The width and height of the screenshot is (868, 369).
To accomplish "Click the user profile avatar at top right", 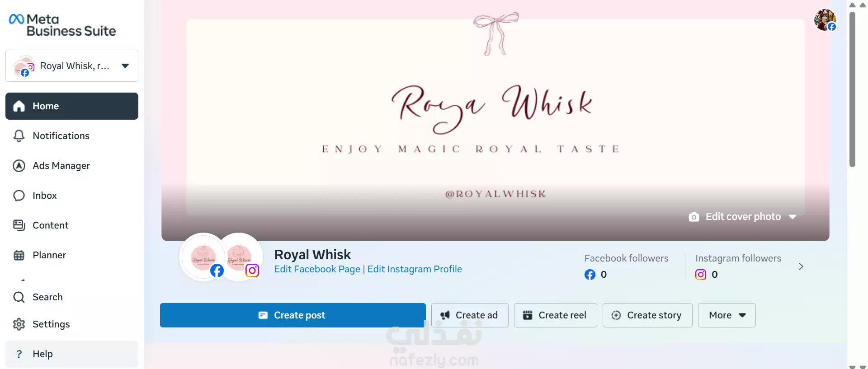I will 825,20.
